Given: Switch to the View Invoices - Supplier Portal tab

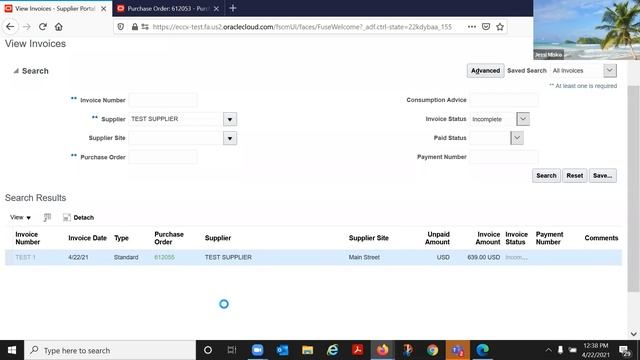Looking at the screenshot, I should point(56,9).
